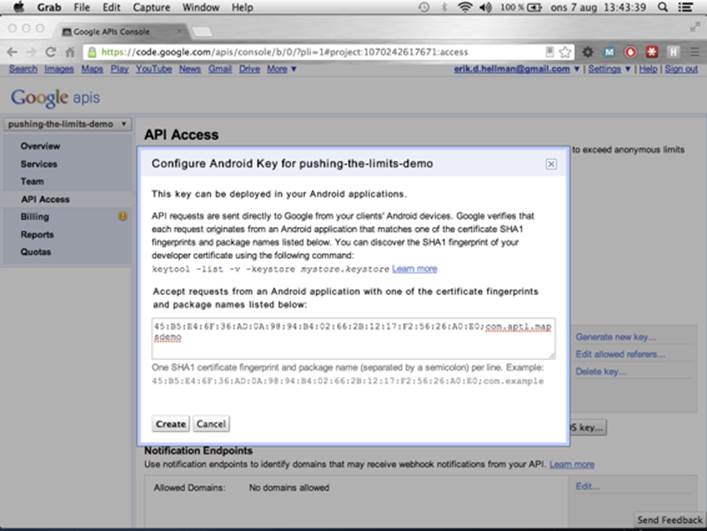The height and width of the screenshot is (531, 707).
Task: Click the gray H extension icon
Action: point(673,52)
